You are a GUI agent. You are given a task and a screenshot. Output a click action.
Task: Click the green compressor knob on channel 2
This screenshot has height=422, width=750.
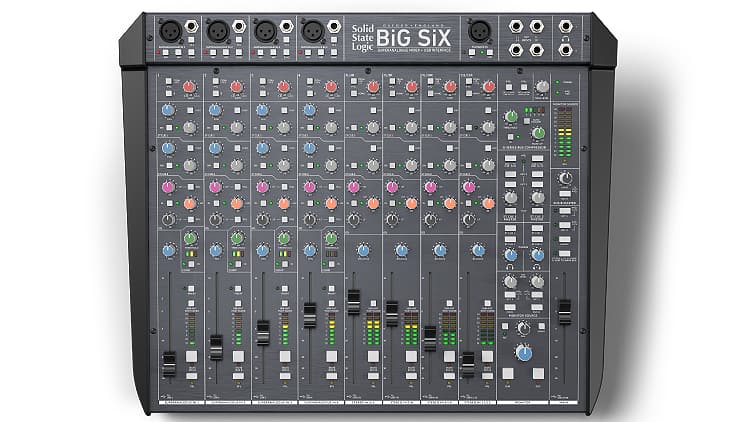click(x=237, y=238)
